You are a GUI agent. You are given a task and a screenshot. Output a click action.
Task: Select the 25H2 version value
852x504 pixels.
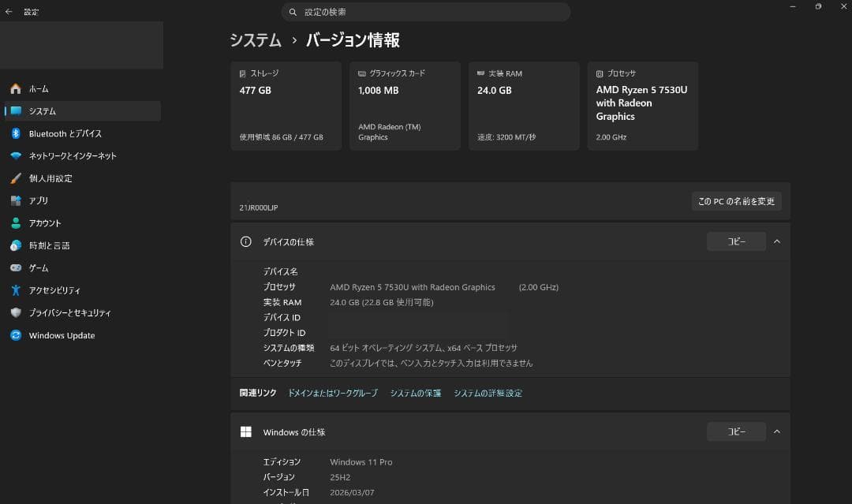340,477
